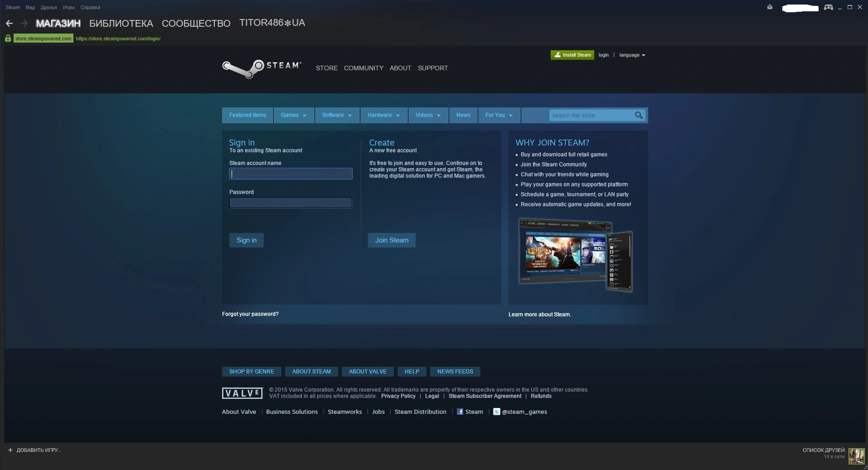Screen dimensions: 868x470
Task: Click the News tab in store navigation
Action: point(463,115)
